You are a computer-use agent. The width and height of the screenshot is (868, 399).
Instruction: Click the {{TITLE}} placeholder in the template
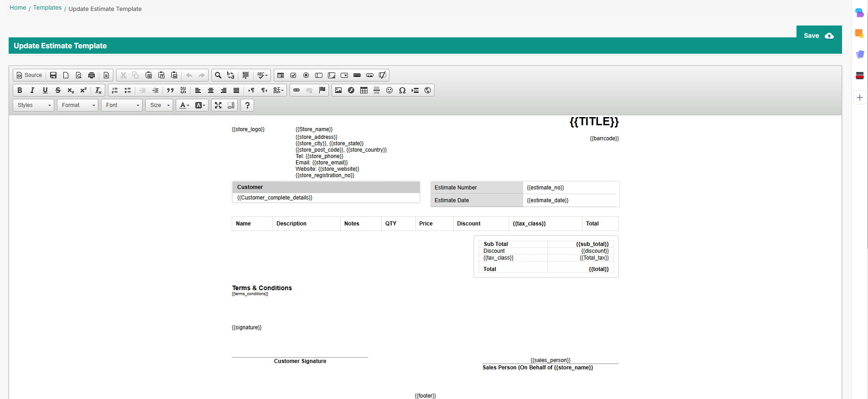tap(594, 122)
